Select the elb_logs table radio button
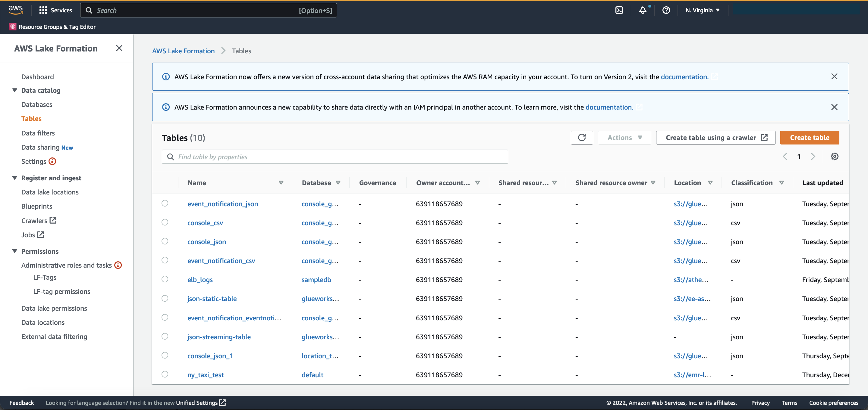The image size is (868, 410). pyautogui.click(x=165, y=279)
